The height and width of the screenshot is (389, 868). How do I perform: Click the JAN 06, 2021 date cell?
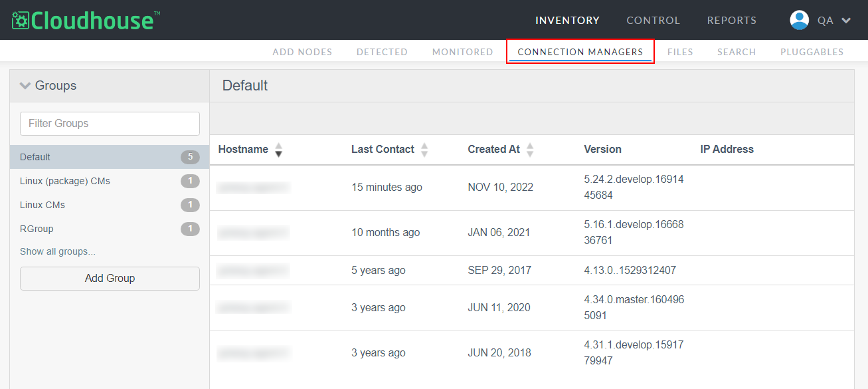pos(499,233)
